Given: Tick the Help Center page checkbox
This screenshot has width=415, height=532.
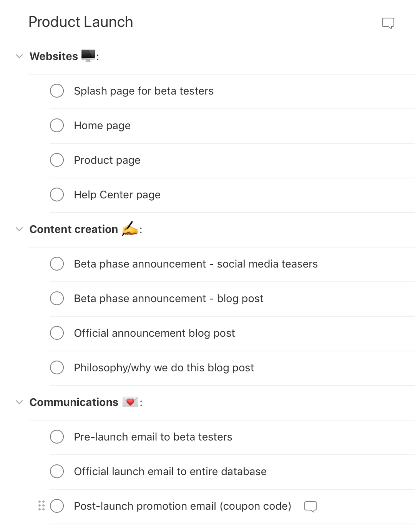Looking at the screenshot, I should (x=57, y=195).
